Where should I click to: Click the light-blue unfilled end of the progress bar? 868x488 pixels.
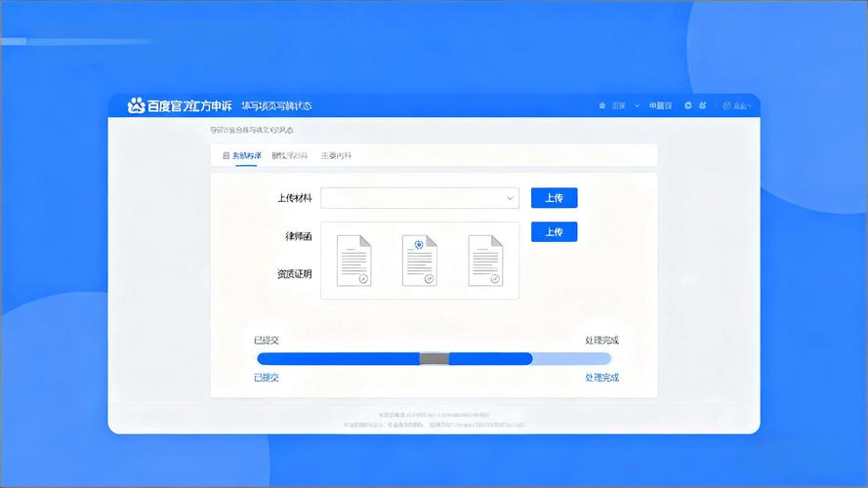point(572,359)
